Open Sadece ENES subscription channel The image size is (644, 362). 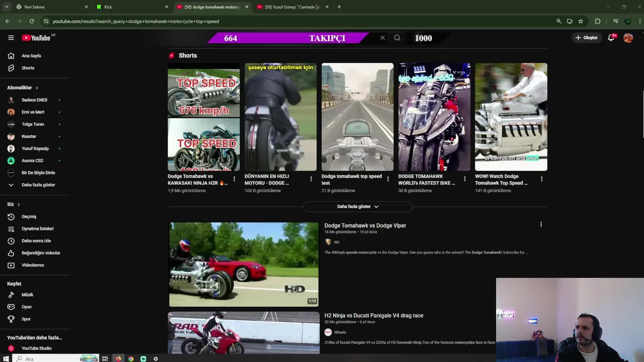point(34,100)
